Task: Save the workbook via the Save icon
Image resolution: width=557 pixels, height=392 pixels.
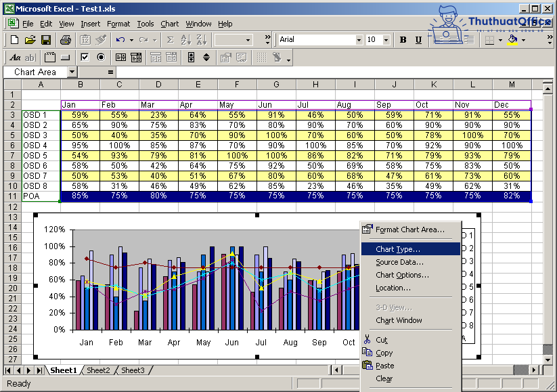Action: pos(46,39)
